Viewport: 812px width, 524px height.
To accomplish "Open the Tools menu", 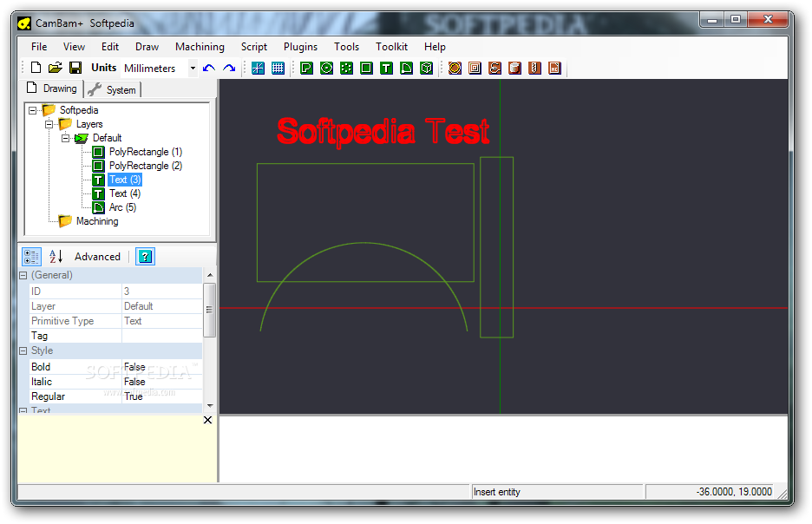I will 346,47.
